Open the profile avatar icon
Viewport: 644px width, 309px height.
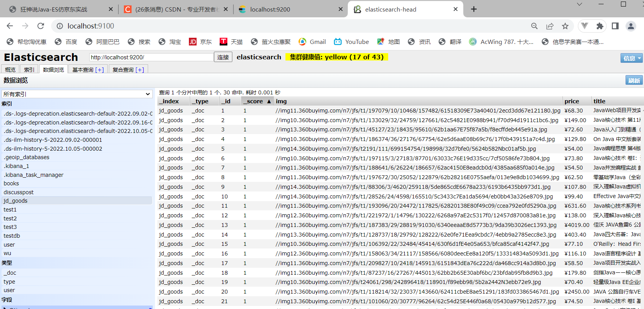click(x=631, y=26)
